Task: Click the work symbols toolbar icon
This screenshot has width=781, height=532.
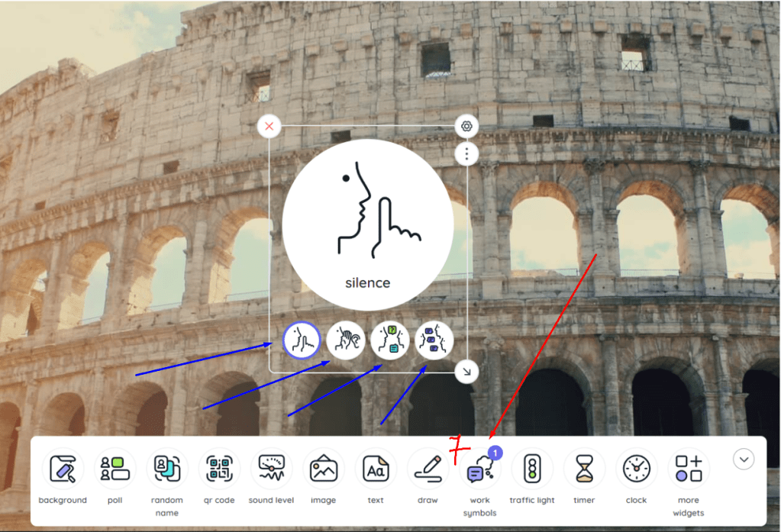Action: point(479,470)
